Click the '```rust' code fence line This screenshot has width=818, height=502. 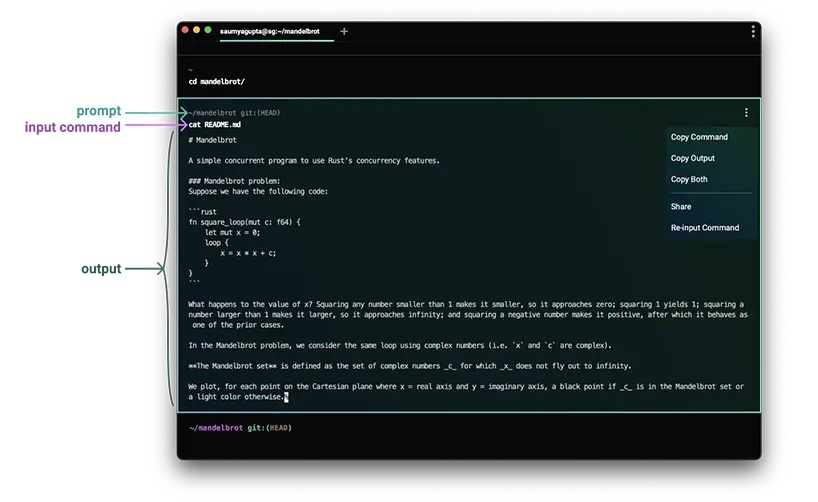point(202,212)
